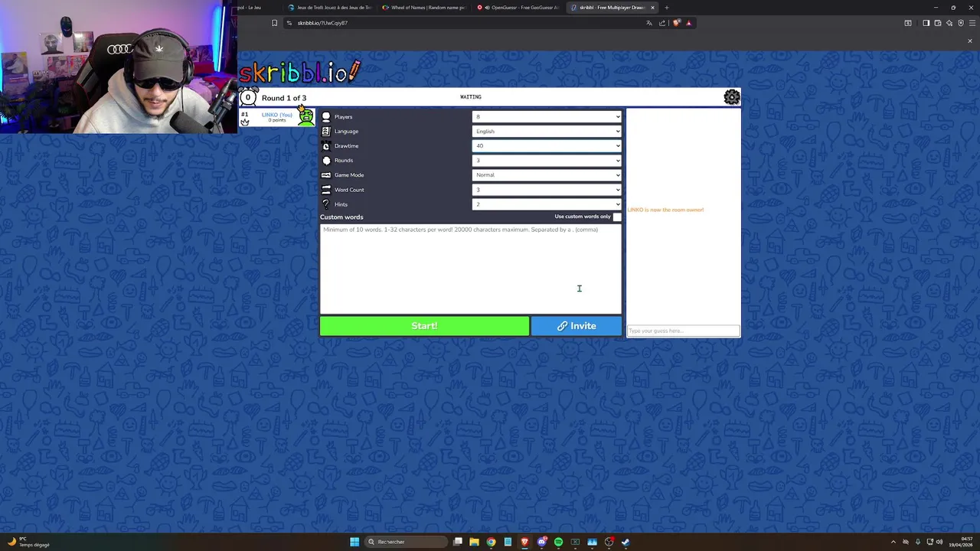The image size is (980, 551).
Task: Open the Rounds dropdown
Action: 547,161
